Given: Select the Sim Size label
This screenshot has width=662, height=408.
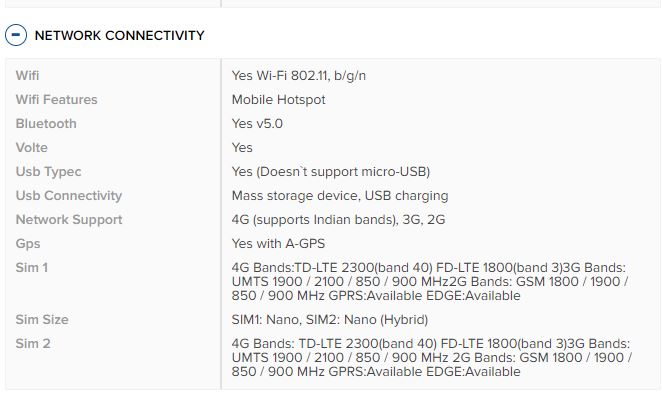Looking at the screenshot, I should [x=42, y=320].
